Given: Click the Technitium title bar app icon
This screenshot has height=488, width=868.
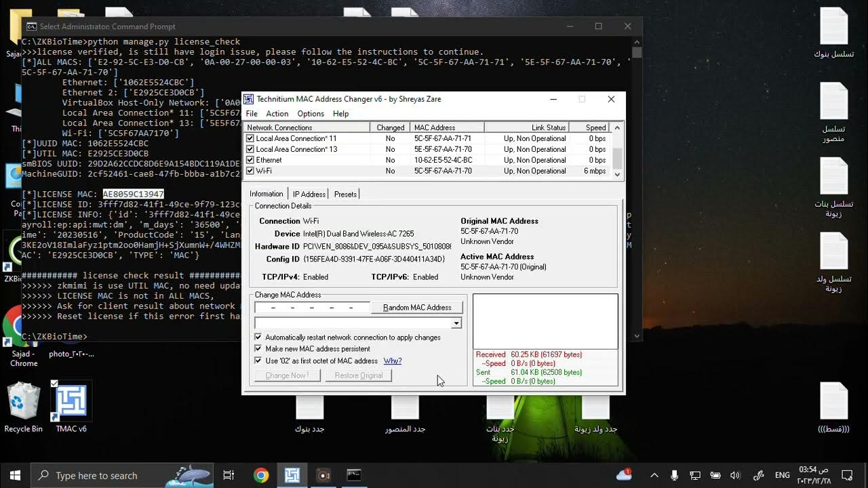Looking at the screenshot, I should pyautogui.click(x=249, y=99).
